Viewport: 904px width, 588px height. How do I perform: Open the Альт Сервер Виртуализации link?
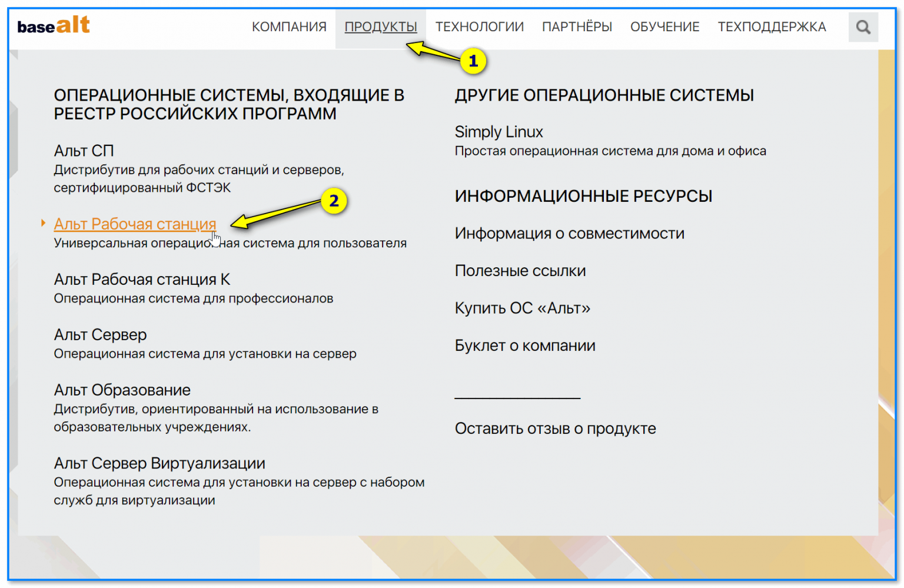click(x=159, y=463)
